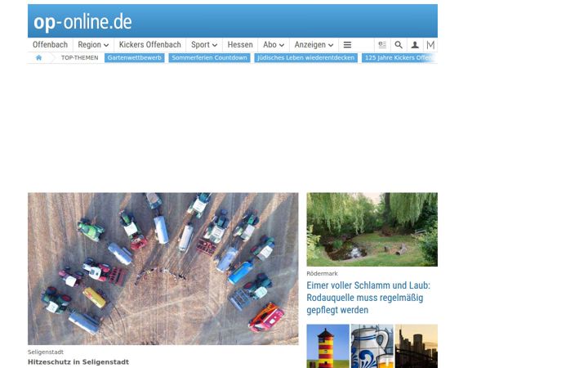Open the user account icon
Image resolution: width=588 pixels, height=368 pixels.
click(415, 45)
